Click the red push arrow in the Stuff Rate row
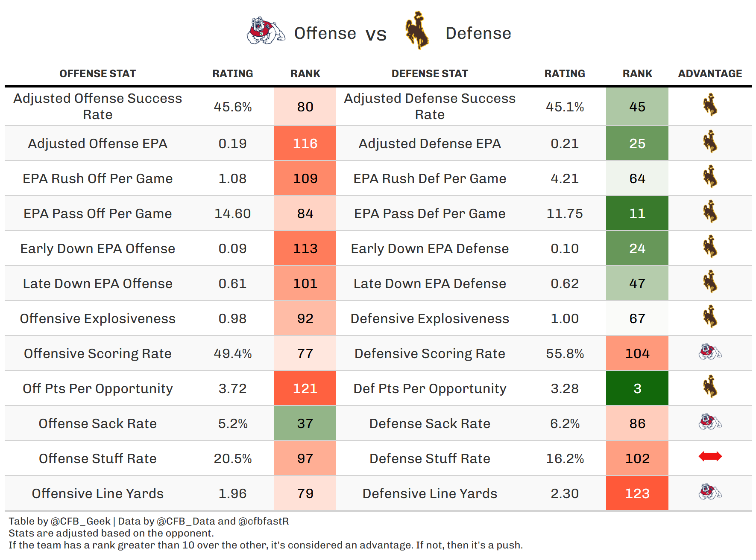This screenshot has height=560, width=756. pyautogui.click(x=710, y=457)
